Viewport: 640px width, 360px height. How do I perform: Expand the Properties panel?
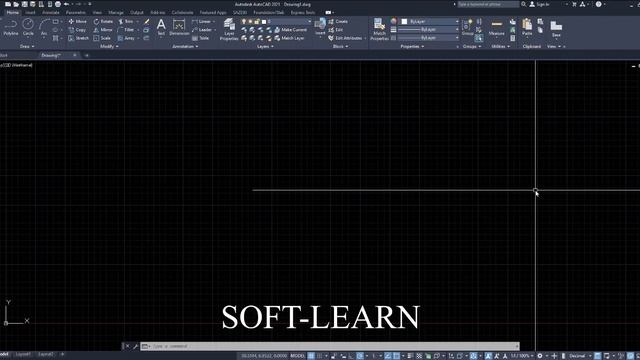[412, 47]
